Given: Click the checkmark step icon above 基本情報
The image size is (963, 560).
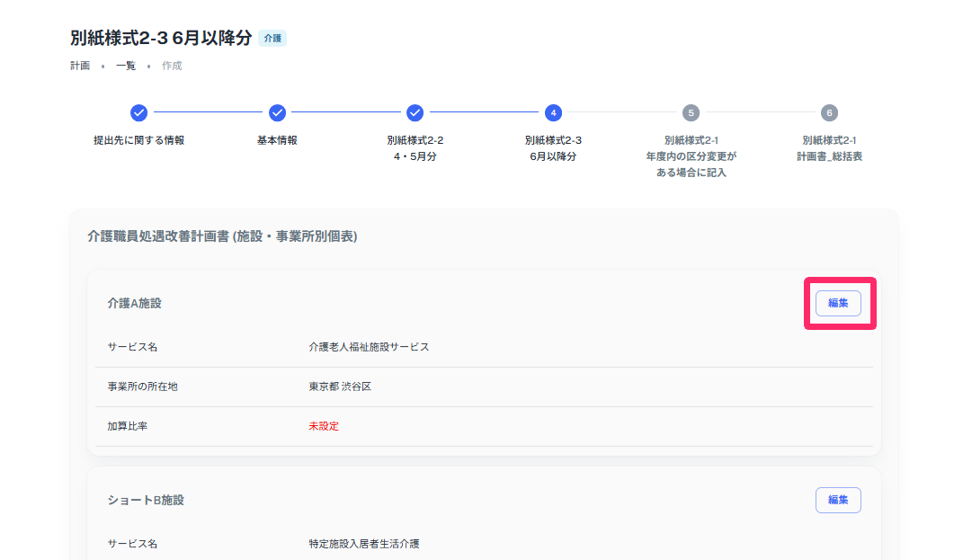Looking at the screenshot, I should (x=277, y=113).
